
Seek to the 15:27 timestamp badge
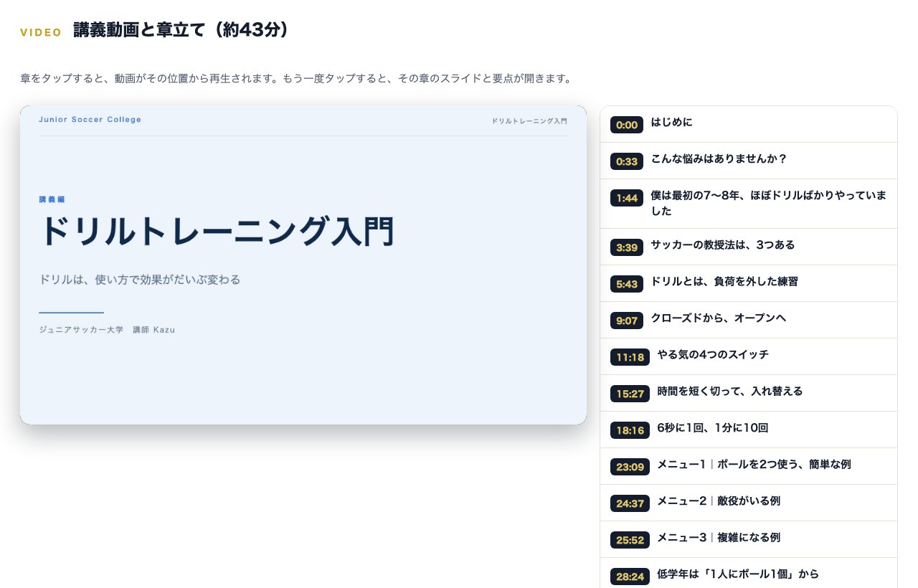coord(630,394)
